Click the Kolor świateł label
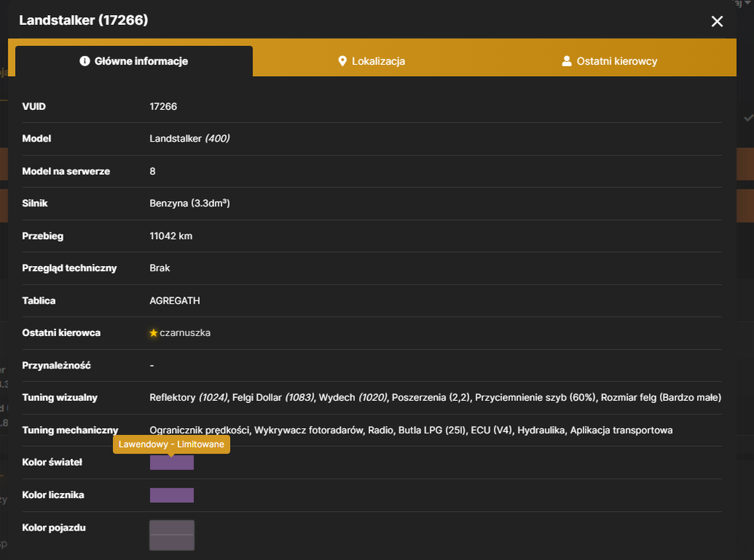Image resolution: width=754 pixels, height=560 pixels. pyautogui.click(x=52, y=462)
